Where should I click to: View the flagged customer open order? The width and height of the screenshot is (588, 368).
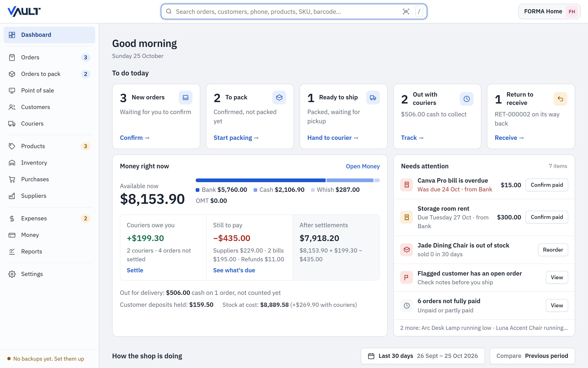pos(557,277)
